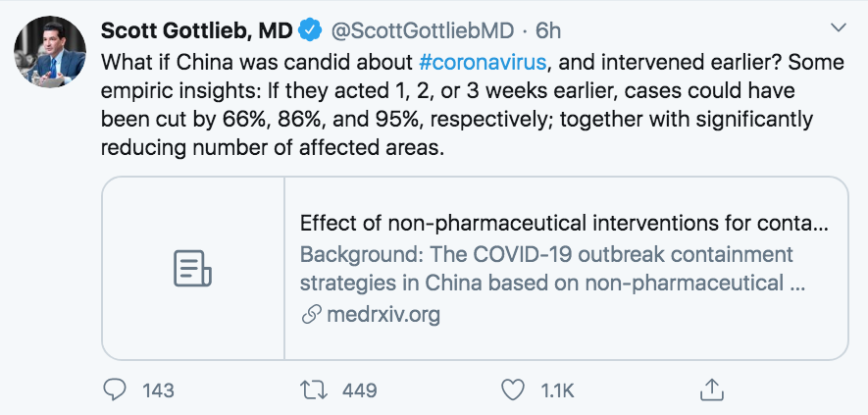Click the 143 replies count
This screenshot has height=415, width=868.
(x=158, y=390)
